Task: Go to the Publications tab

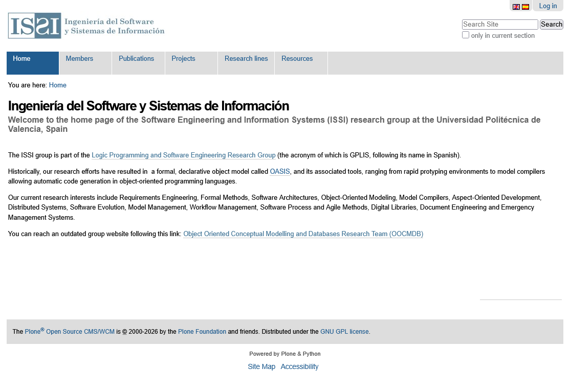Action: pos(136,59)
